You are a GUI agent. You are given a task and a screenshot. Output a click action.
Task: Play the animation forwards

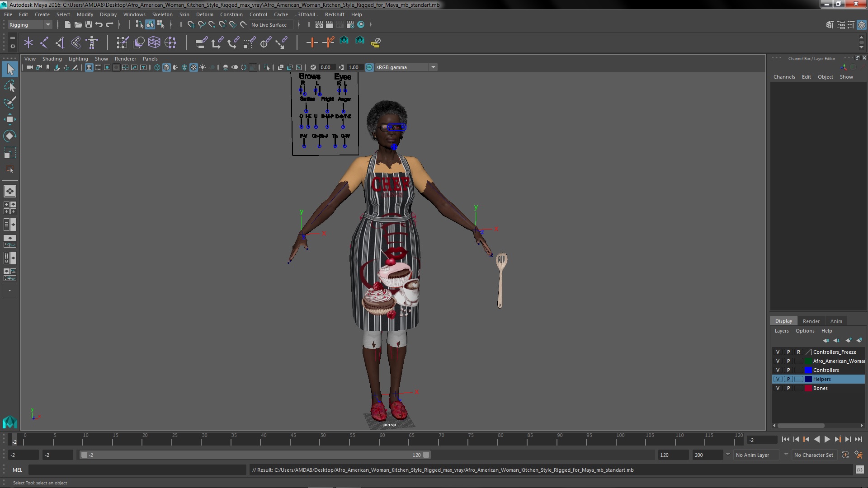(827, 439)
